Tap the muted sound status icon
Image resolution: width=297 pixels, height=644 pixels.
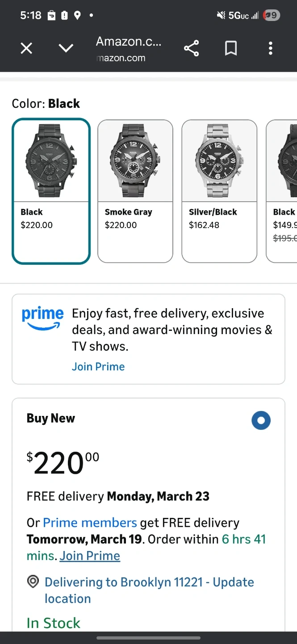click(221, 16)
